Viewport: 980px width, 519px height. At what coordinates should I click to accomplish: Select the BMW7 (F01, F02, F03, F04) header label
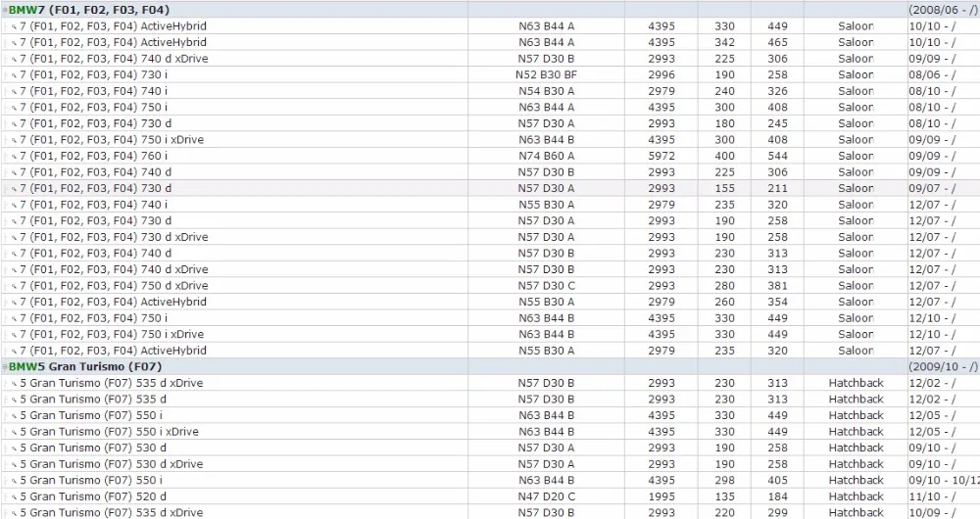(89, 10)
